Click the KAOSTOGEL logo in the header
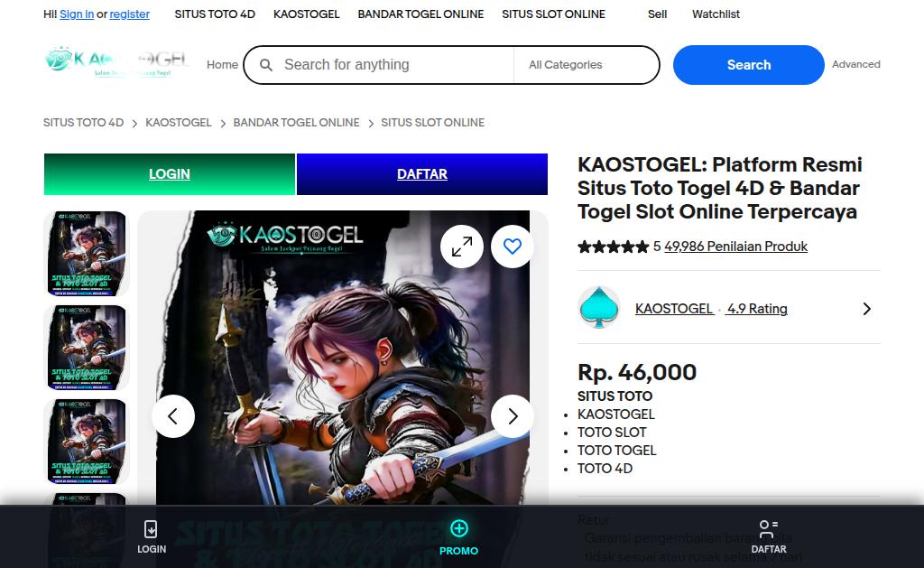 point(116,61)
